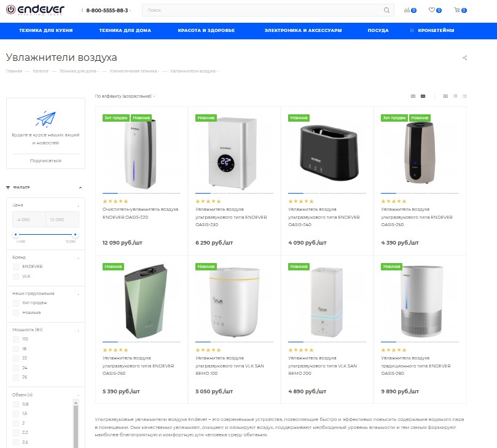Click the Endever logo

(35, 10)
